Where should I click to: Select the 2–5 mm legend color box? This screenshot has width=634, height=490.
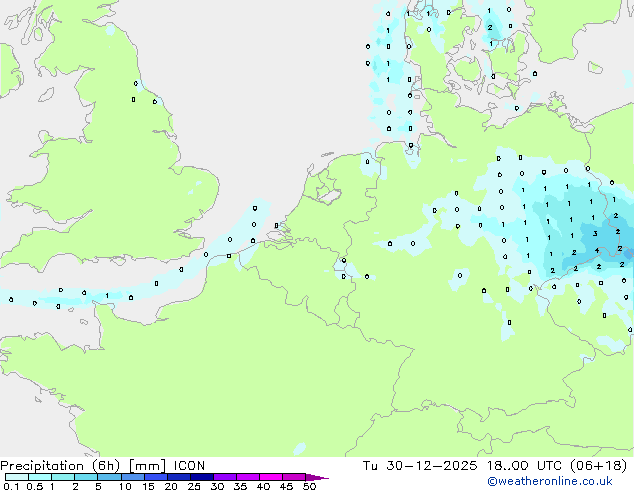[x=86, y=477]
